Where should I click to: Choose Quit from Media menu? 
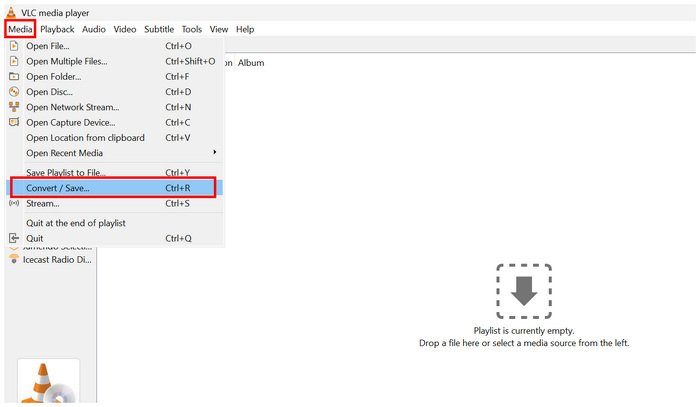coord(114,238)
